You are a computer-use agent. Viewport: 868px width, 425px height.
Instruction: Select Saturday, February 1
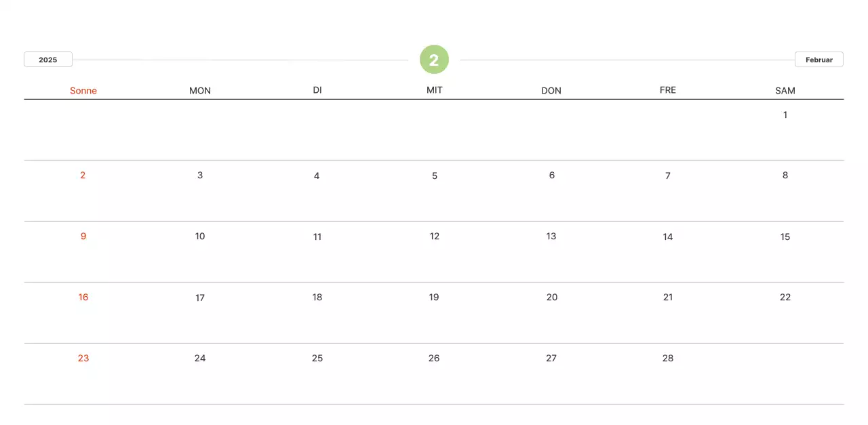click(x=785, y=115)
